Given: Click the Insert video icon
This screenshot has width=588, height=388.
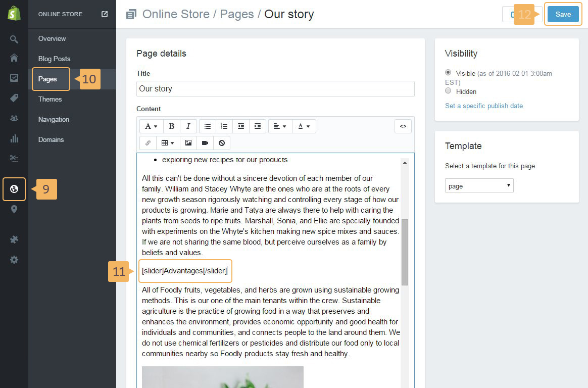Looking at the screenshot, I should pyautogui.click(x=205, y=143).
